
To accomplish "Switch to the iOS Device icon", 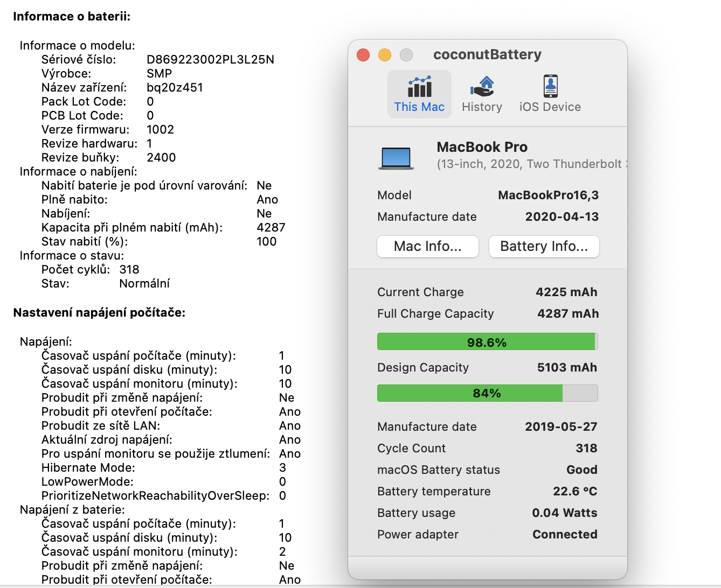I will pos(550,86).
